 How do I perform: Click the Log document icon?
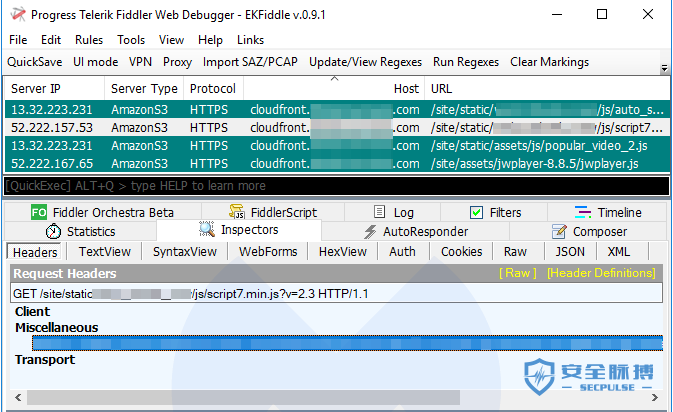379,212
